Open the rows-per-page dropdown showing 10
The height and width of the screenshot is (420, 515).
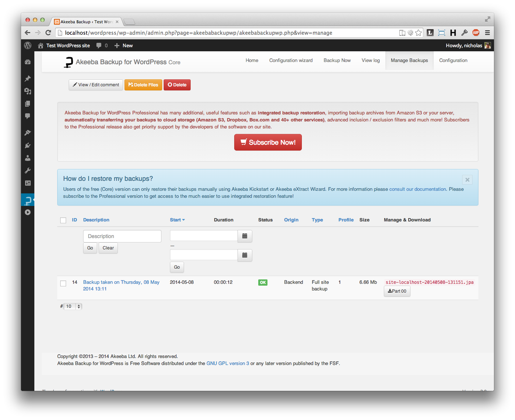(x=73, y=306)
